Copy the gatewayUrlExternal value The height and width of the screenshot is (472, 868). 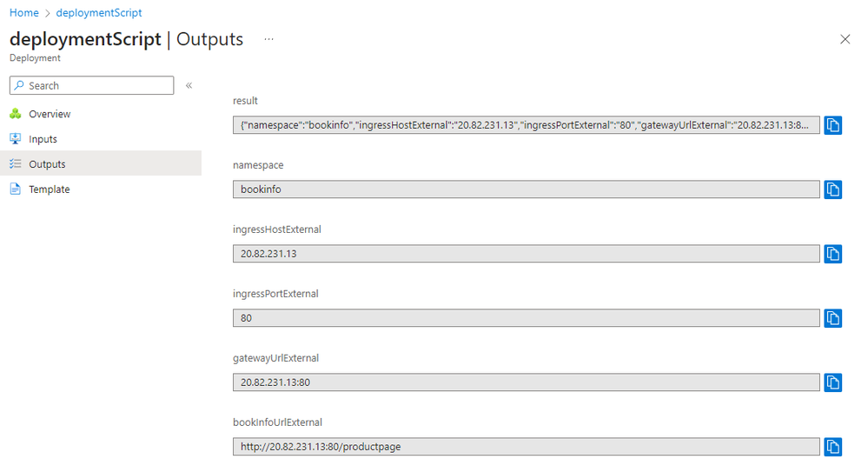click(832, 382)
